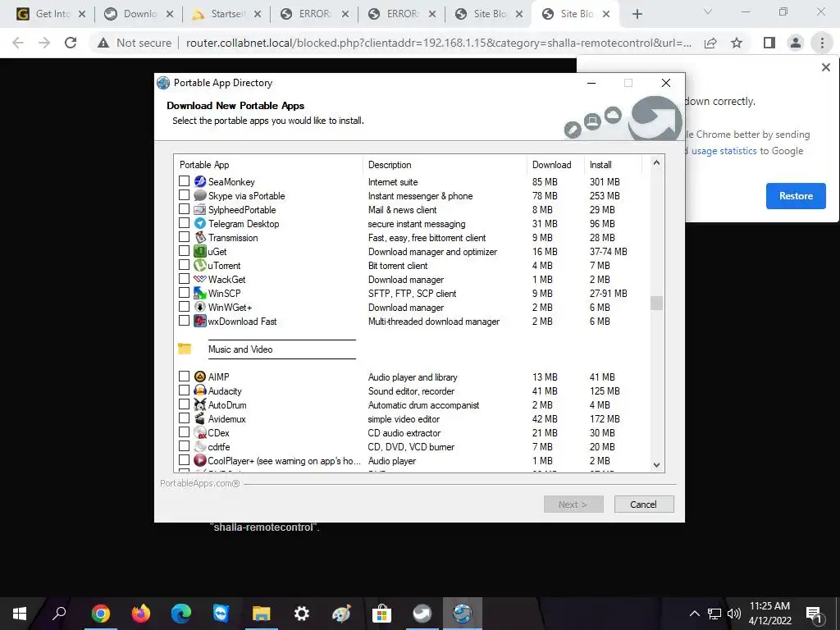Image resolution: width=840 pixels, height=630 pixels.
Task: Switch to the Startseite browser tab
Action: click(x=227, y=14)
